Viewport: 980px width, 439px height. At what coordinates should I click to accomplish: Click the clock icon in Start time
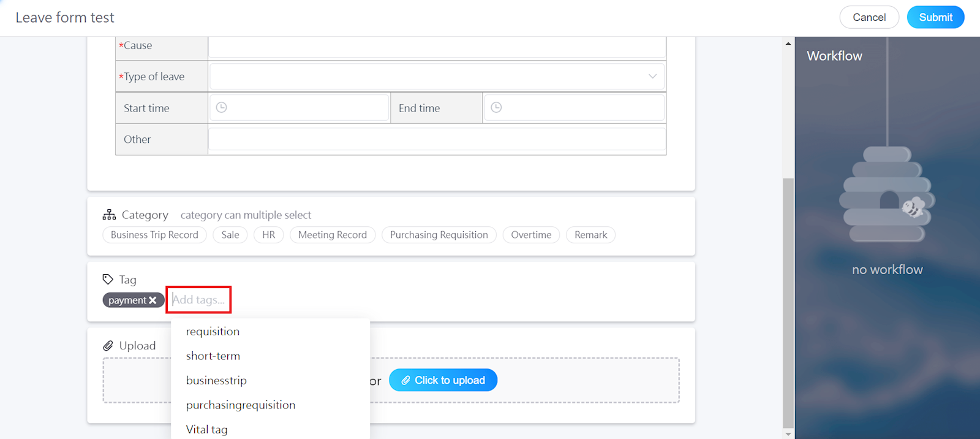222,107
